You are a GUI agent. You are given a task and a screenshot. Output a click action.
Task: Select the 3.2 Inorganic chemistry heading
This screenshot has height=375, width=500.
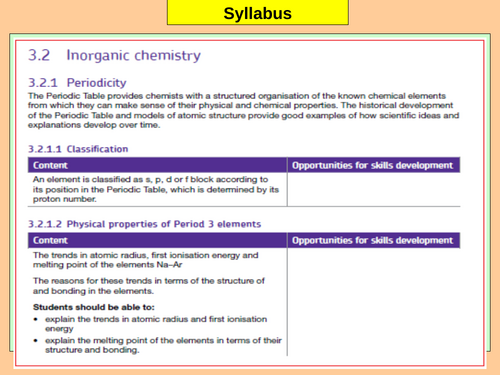[x=114, y=55]
